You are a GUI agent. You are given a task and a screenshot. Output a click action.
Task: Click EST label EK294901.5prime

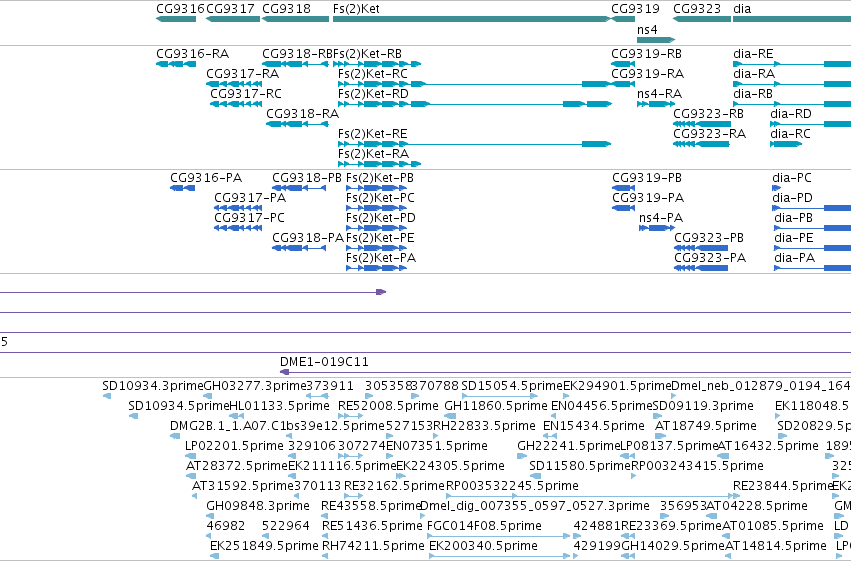[617, 386]
